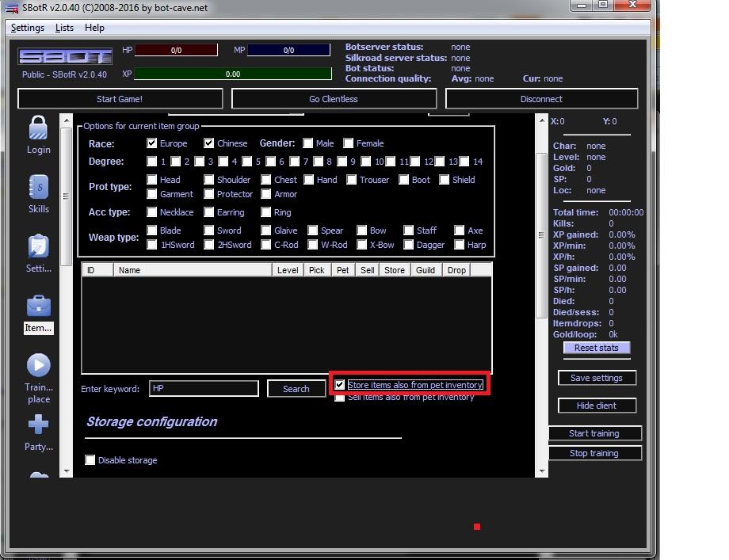Uncheck the Europe race checkbox
This screenshot has width=729, height=560.
[151, 143]
